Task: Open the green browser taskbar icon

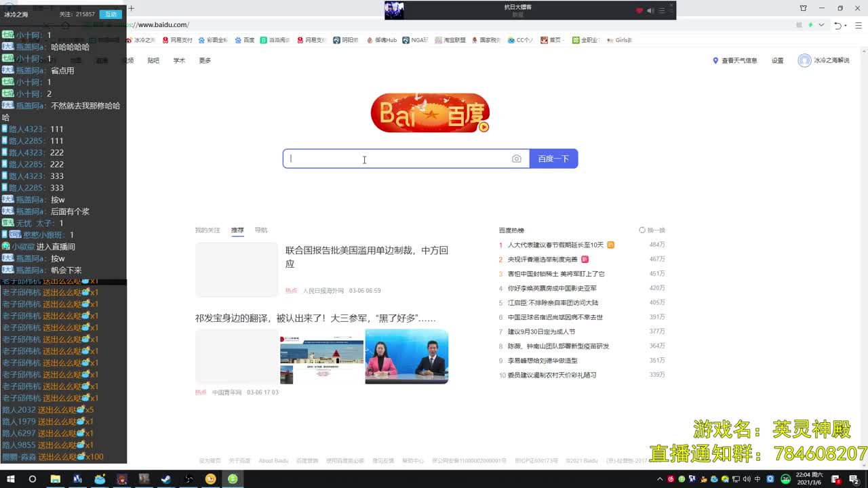Action: coord(233,479)
